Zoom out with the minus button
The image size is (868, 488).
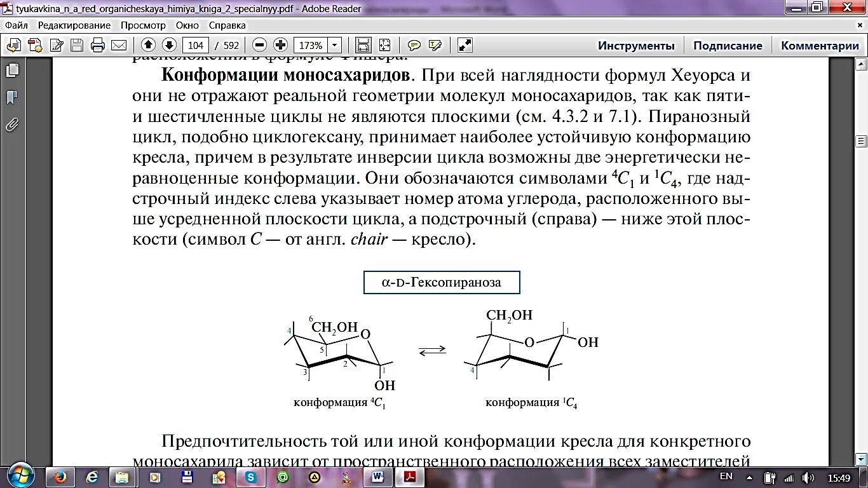259,45
